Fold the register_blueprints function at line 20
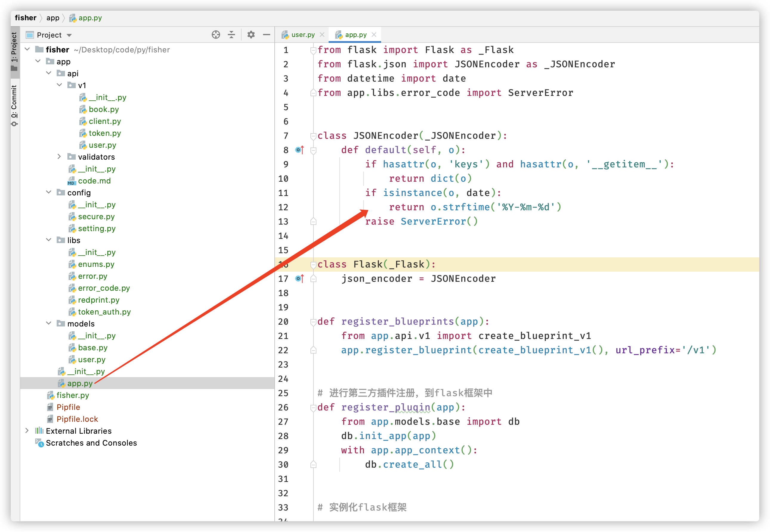Image resolution: width=770 pixels, height=532 pixels. tap(313, 322)
